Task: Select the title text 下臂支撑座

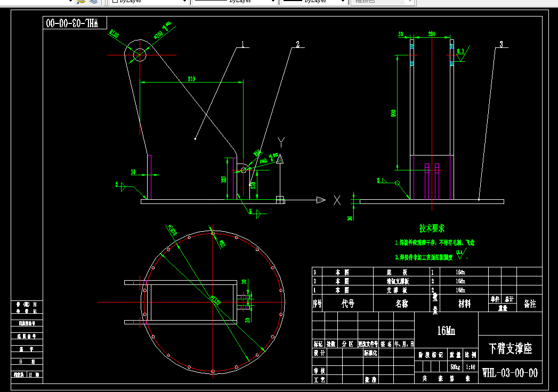Action: point(510,348)
